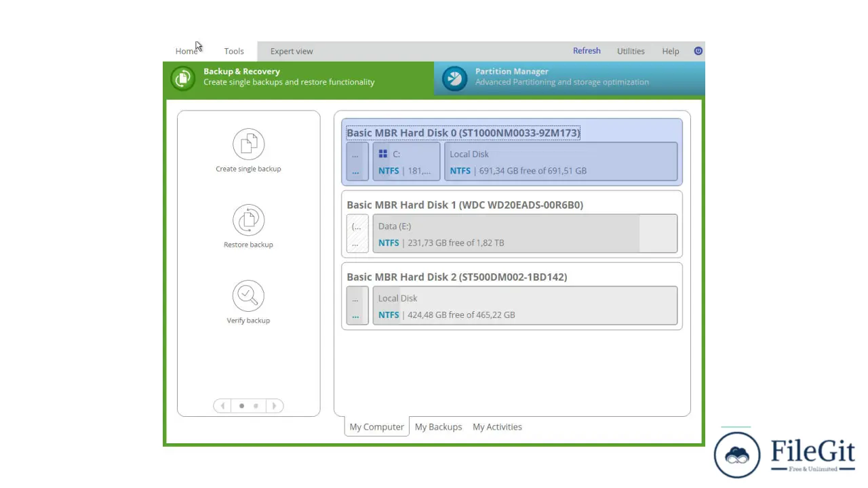
Task: Click the Create single backup label
Action: pos(248,169)
